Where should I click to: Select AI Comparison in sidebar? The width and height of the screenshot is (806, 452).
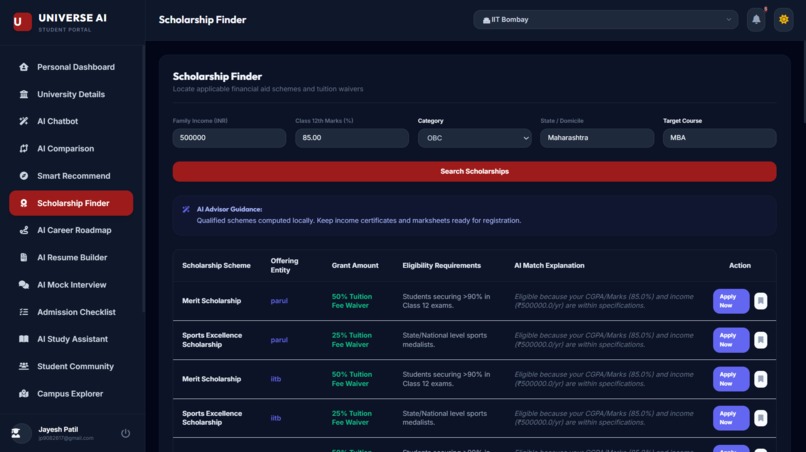[71, 149]
